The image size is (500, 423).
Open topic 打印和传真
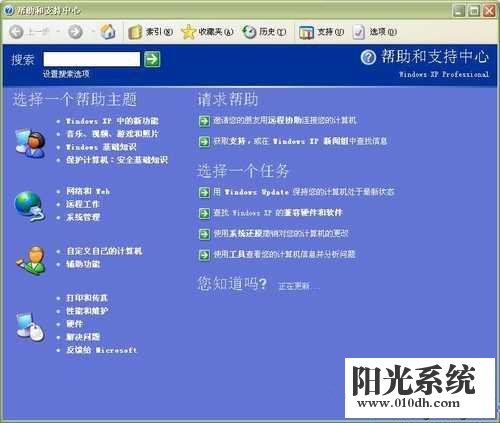(87, 298)
